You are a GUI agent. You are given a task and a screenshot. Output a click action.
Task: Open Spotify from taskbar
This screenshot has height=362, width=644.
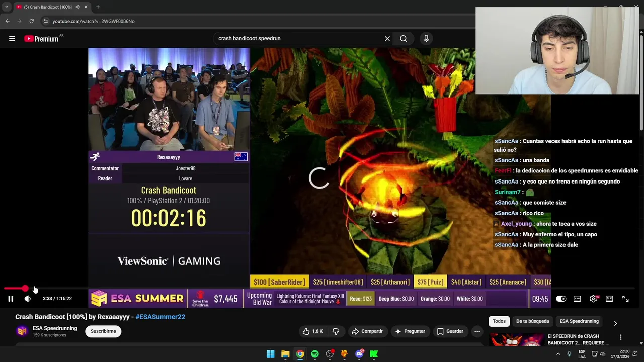pyautogui.click(x=315, y=354)
